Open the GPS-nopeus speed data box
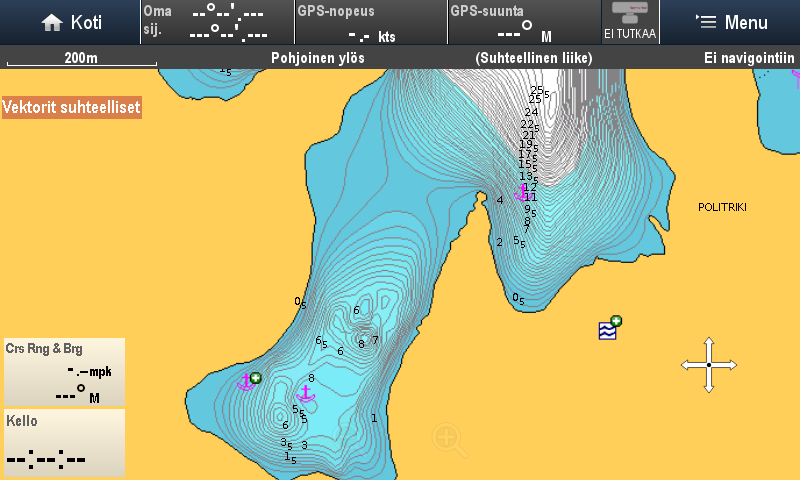 pos(370,22)
